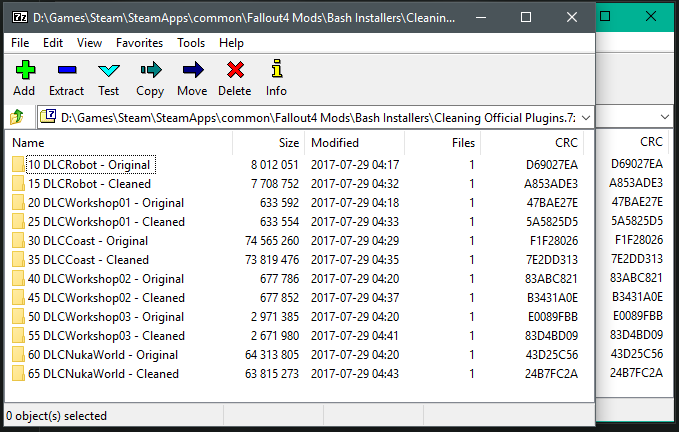Image resolution: width=679 pixels, height=432 pixels.
Task: Select 65 DLCNukaWorld - Cleaned folder
Action: [x=103, y=374]
